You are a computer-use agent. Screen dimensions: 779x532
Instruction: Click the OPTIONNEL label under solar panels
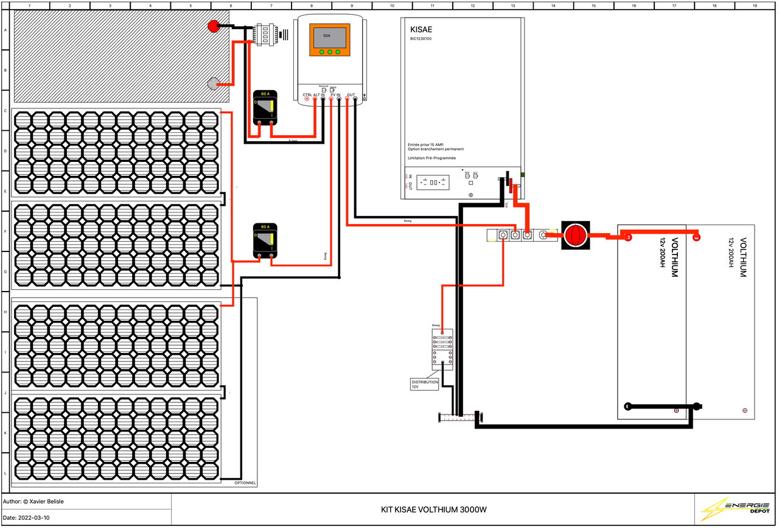pos(245,483)
